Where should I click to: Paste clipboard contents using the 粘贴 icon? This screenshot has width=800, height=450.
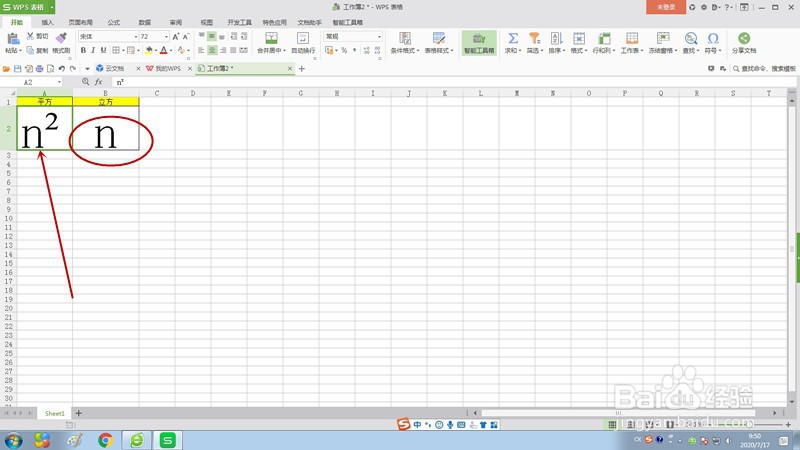[13, 39]
